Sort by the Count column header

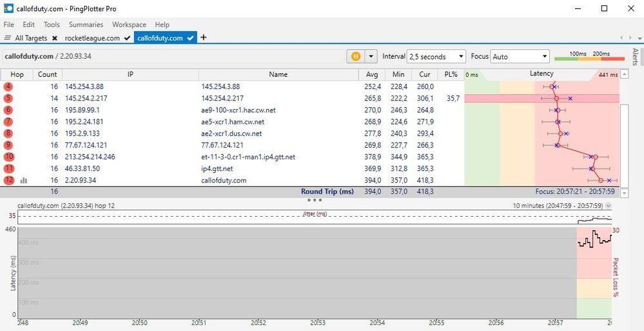point(48,74)
